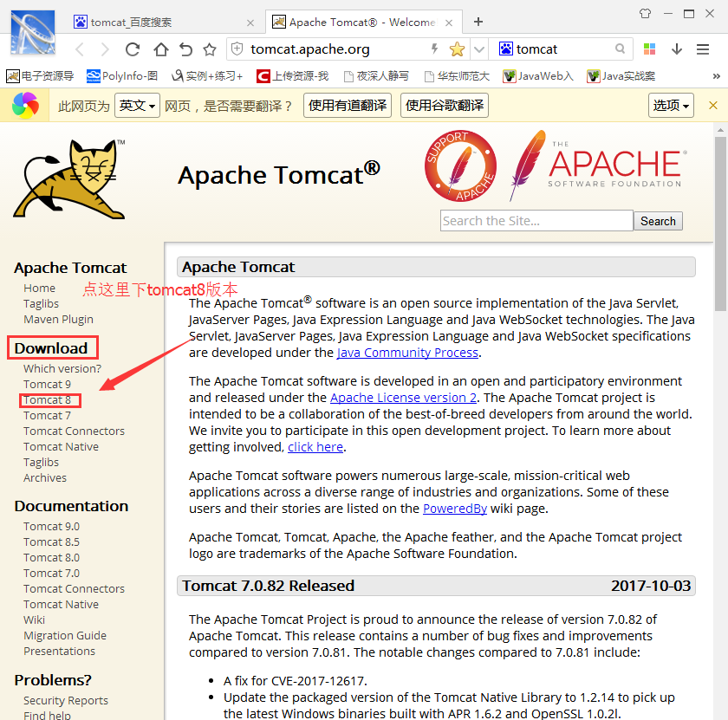Screen dimensions: 728x720
Task: Open the 英文 source language dropdown
Action: pos(137,106)
